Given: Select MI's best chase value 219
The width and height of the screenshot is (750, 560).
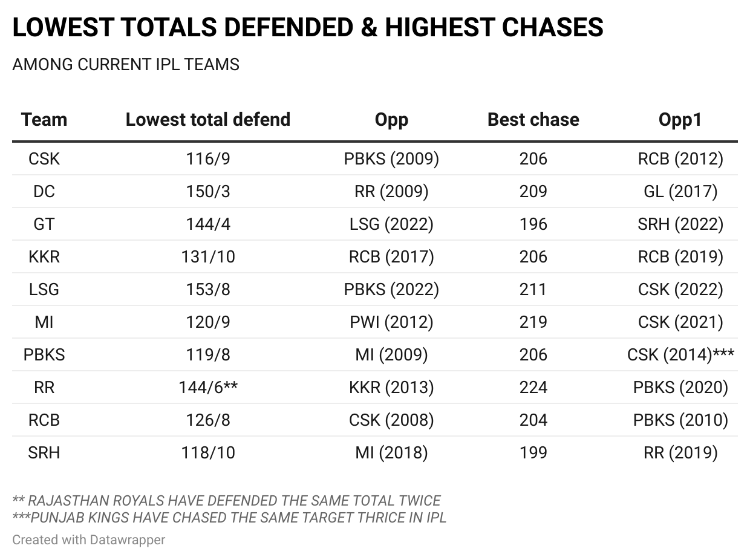Looking at the screenshot, I should pyautogui.click(x=533, y=322).
